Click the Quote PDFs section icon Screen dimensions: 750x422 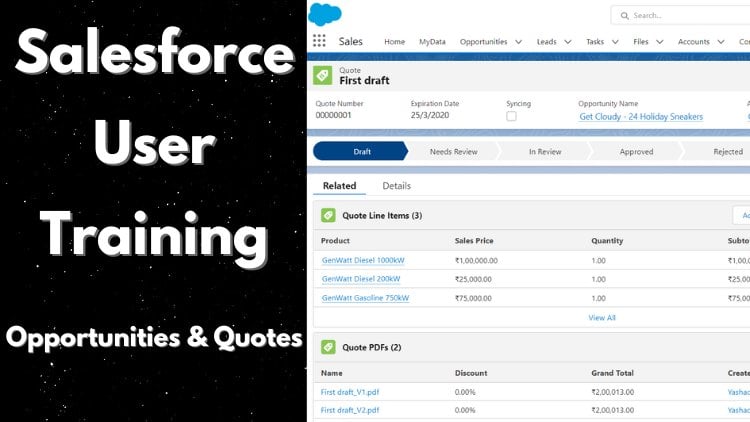pos(327,346)
